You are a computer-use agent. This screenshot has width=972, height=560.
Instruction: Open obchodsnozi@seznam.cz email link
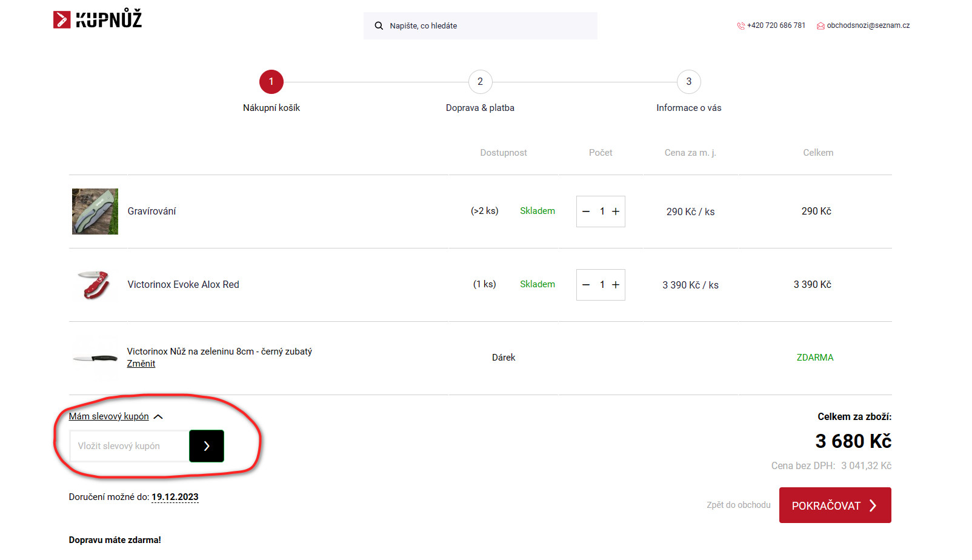868,25
